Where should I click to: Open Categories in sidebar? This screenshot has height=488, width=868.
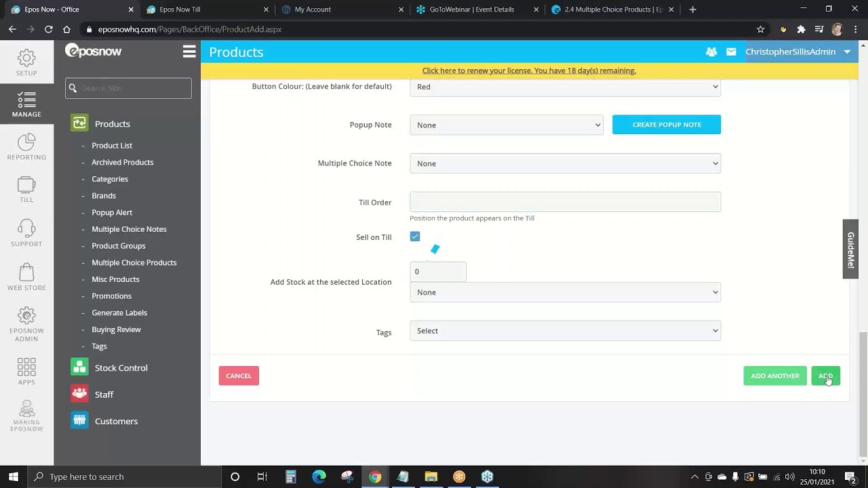(x=110, y=179)
